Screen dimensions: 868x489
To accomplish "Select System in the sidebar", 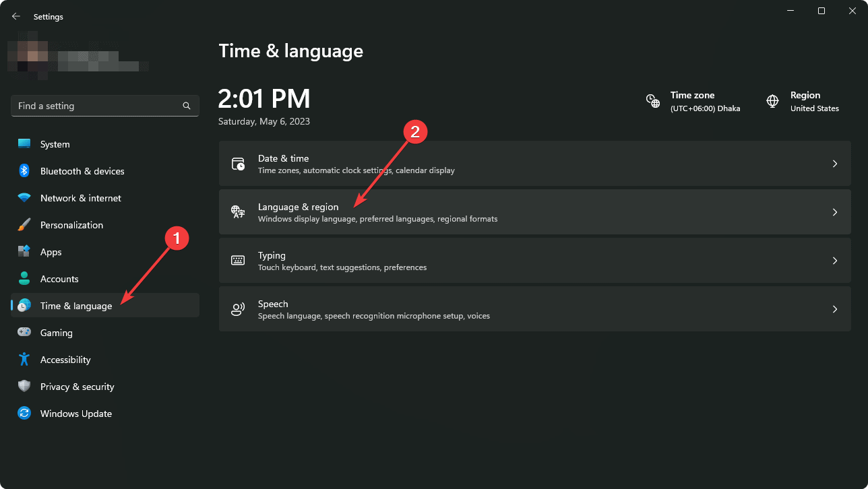I will [x=105, y=144].
